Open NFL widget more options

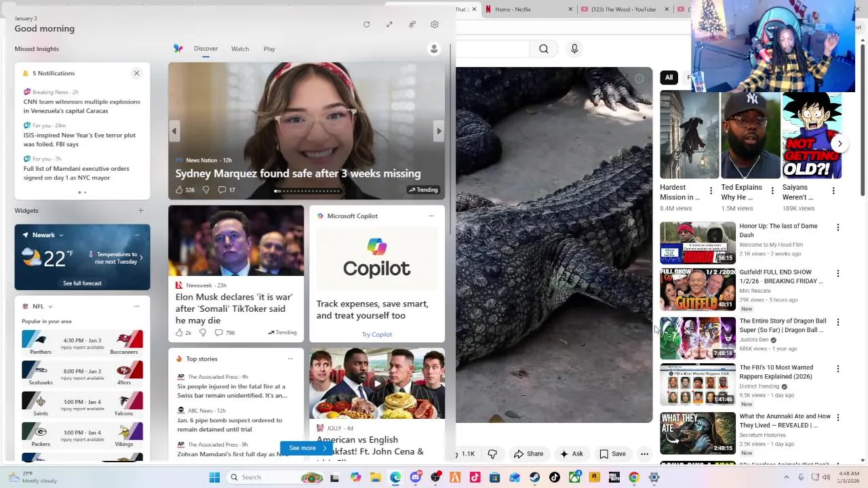[136, 306]
